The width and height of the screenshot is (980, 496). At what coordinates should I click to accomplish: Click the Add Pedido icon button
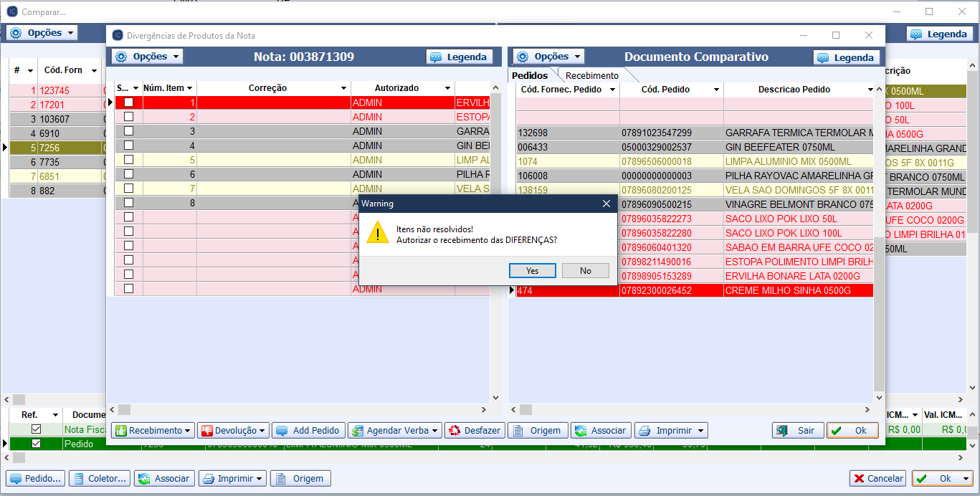tap(308, 430)
